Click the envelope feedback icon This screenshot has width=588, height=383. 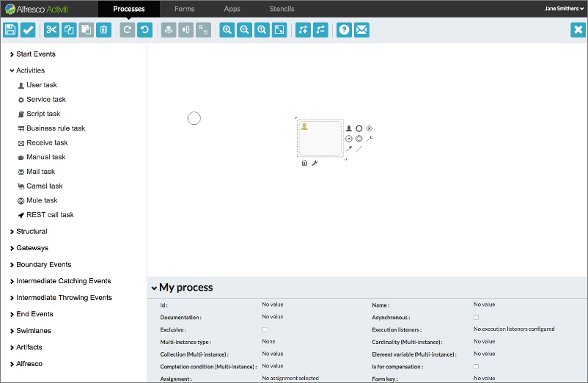pos(361,30)
